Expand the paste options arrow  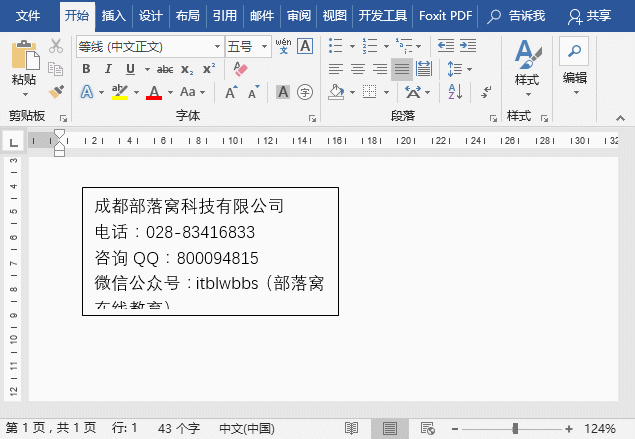(x=25, y=94)
